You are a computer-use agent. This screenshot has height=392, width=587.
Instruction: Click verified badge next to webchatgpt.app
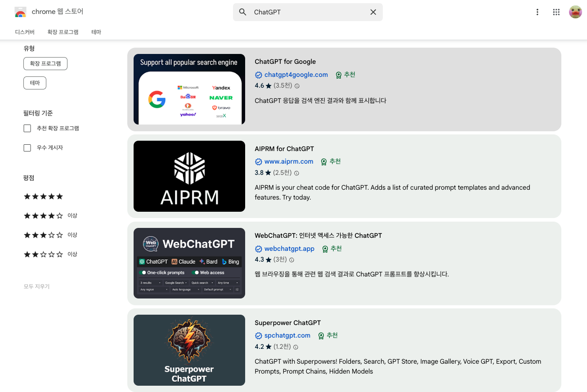[259, 249]
